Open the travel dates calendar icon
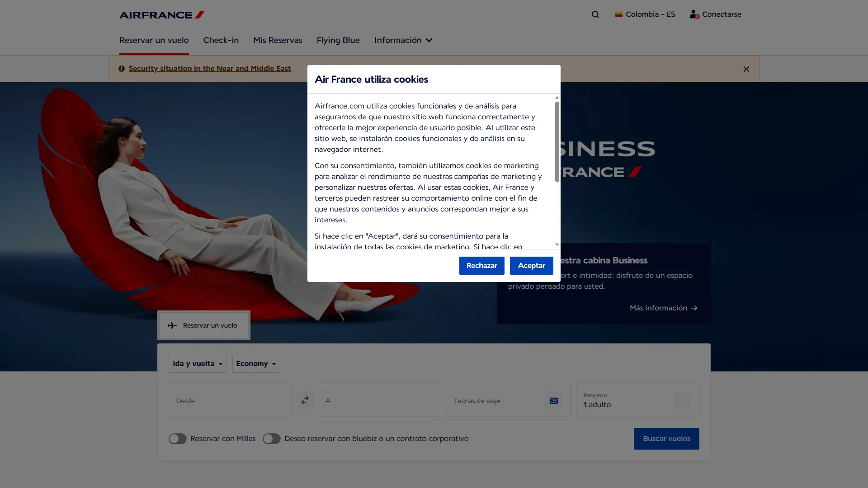 point(554,401)
